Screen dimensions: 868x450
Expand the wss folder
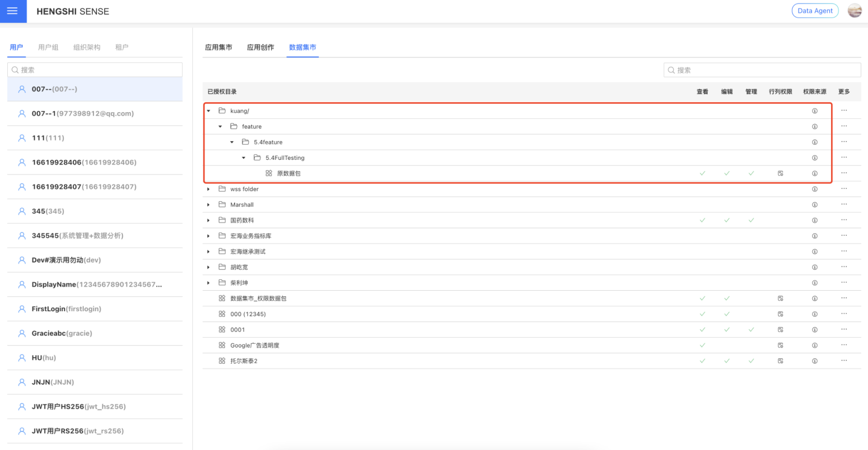pos(209,189)
